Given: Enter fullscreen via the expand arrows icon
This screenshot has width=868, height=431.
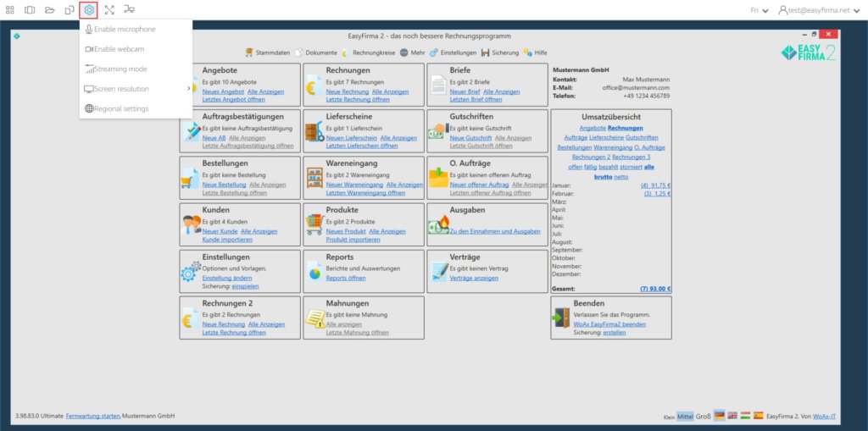Looking at the screenshot, I should click(109, 10).
